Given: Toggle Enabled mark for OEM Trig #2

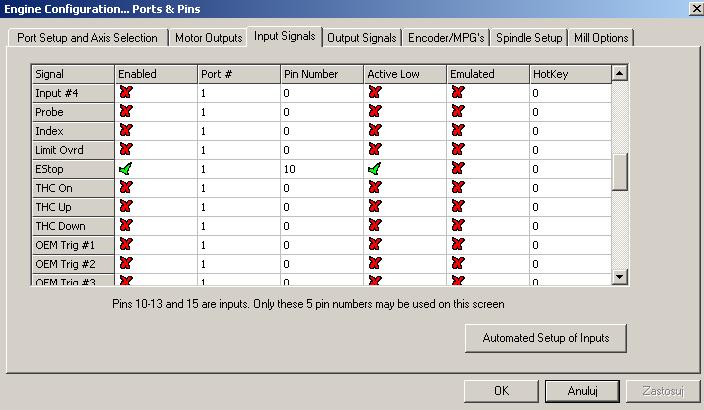Looking at the screenshot, I should 126,263.
